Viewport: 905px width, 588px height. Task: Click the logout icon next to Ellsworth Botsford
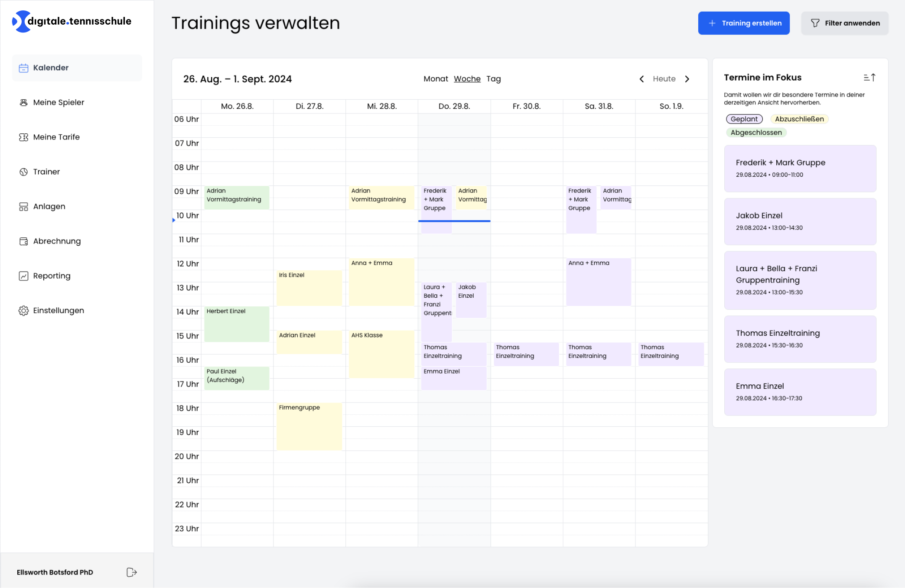click(x=131, y=572)
